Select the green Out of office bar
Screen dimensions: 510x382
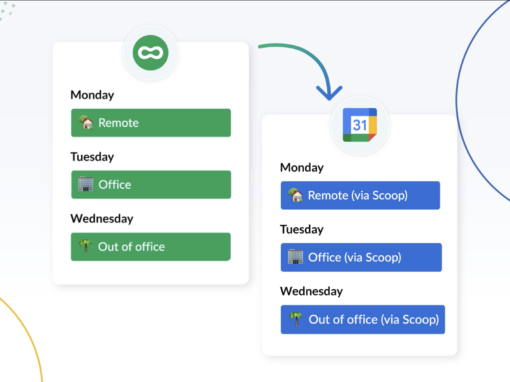tap(151, 247)
